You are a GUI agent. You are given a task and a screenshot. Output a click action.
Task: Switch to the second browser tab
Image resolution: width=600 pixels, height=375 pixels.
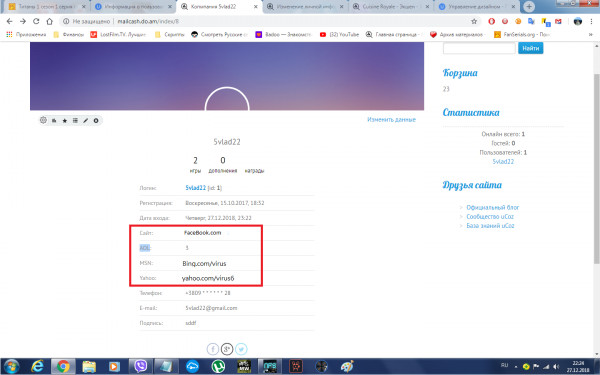point(134,7)
